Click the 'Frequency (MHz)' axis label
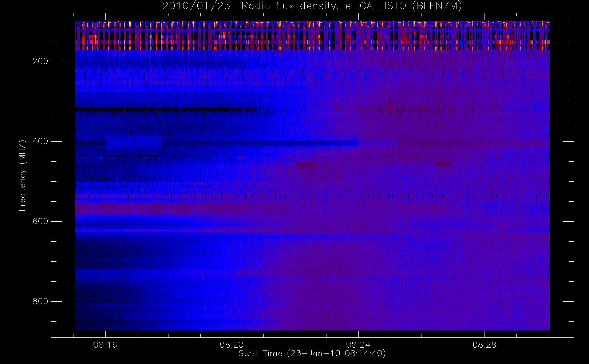Screen dimensions: 589x364 pos(23,175)
